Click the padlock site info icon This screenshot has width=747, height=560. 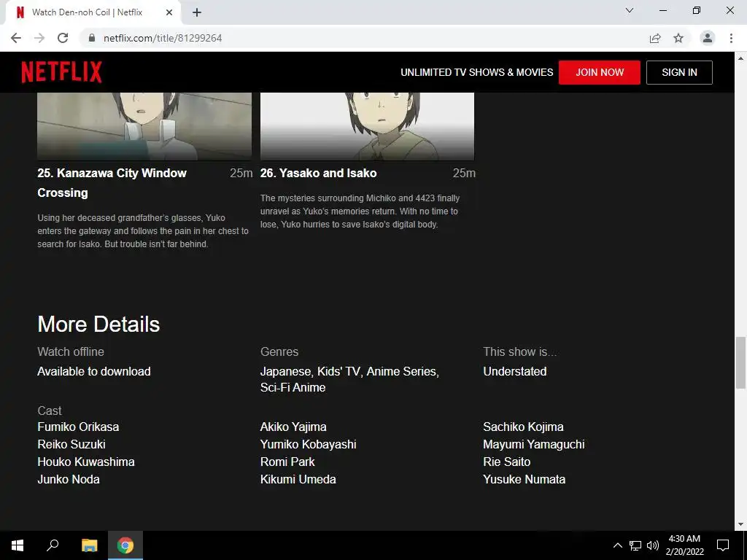coord(92,38)
